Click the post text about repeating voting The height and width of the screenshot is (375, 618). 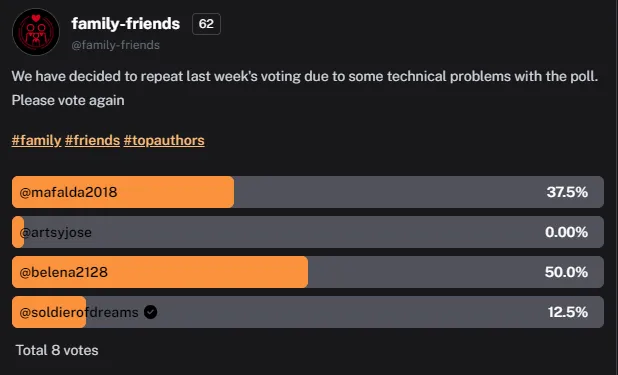coord(305,88)
